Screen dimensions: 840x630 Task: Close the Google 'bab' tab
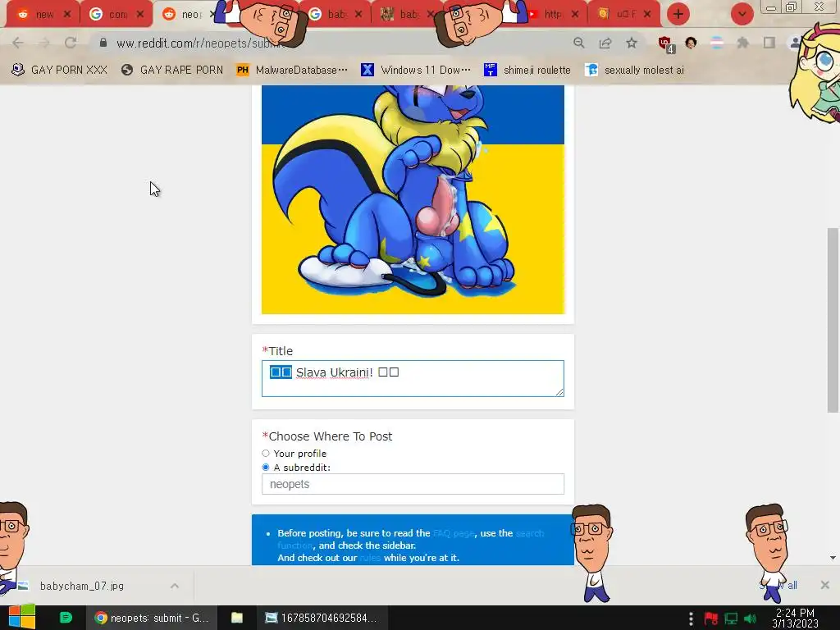358,15
